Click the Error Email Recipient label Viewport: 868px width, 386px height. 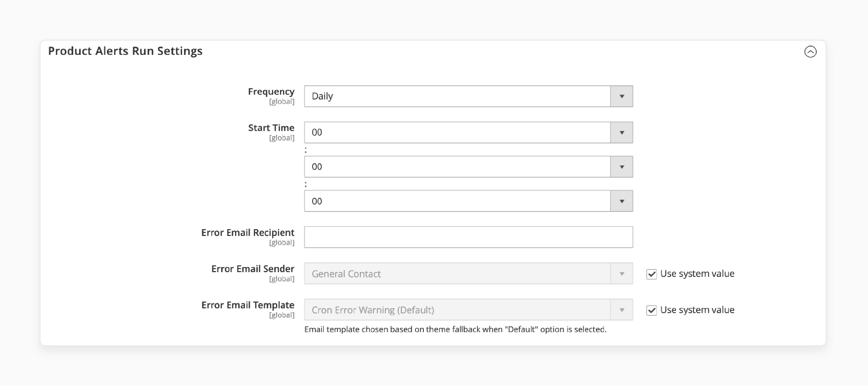click(x=248, y=232)
